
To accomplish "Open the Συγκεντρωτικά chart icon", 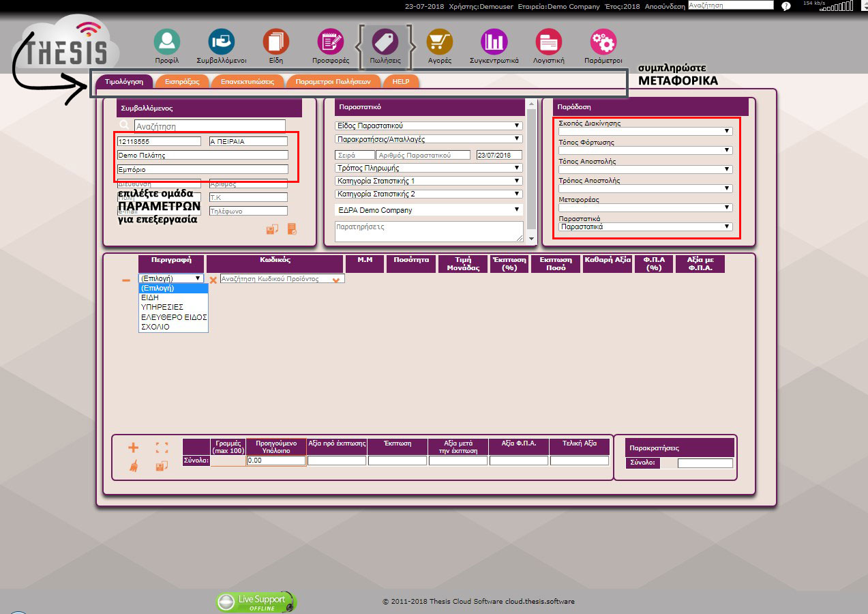I will pos(494,42).
